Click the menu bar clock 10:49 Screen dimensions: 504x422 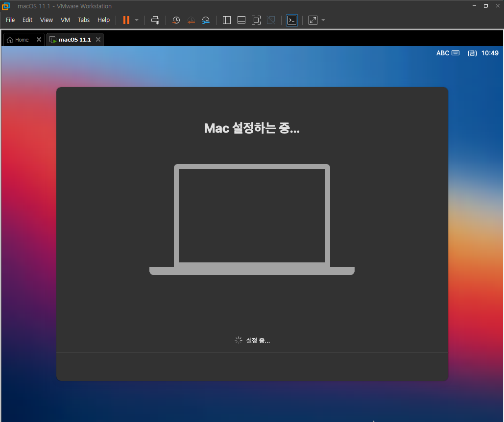point(490,53)
